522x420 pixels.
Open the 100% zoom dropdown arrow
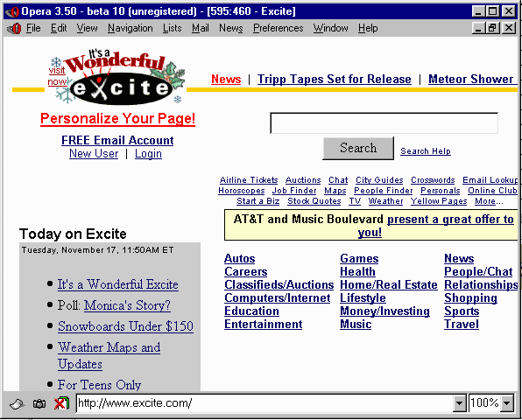(x=507, y=403)
